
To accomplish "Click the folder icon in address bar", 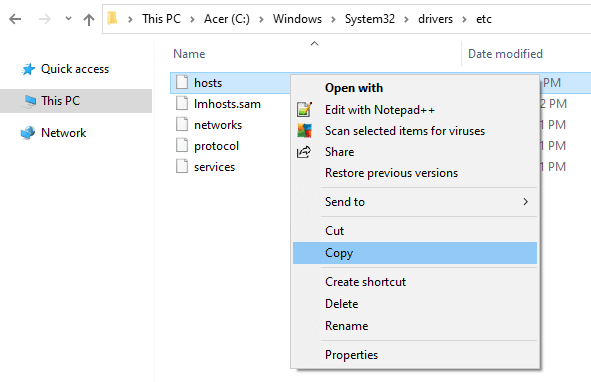I will pos(112,18).
